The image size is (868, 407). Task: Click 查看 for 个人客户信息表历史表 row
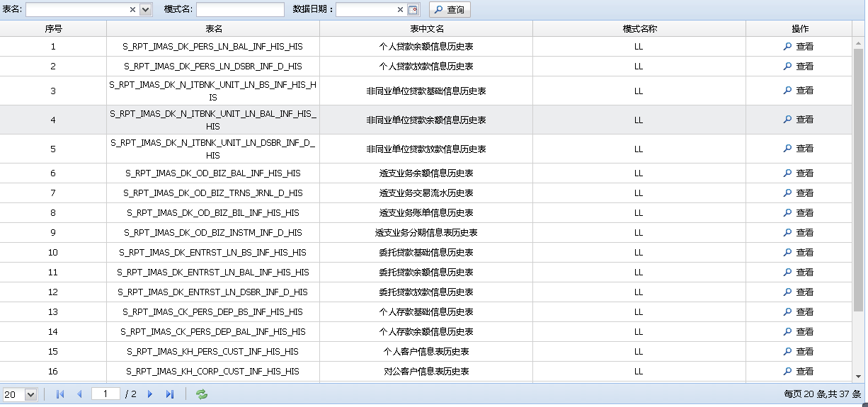(x=804, y=352)
